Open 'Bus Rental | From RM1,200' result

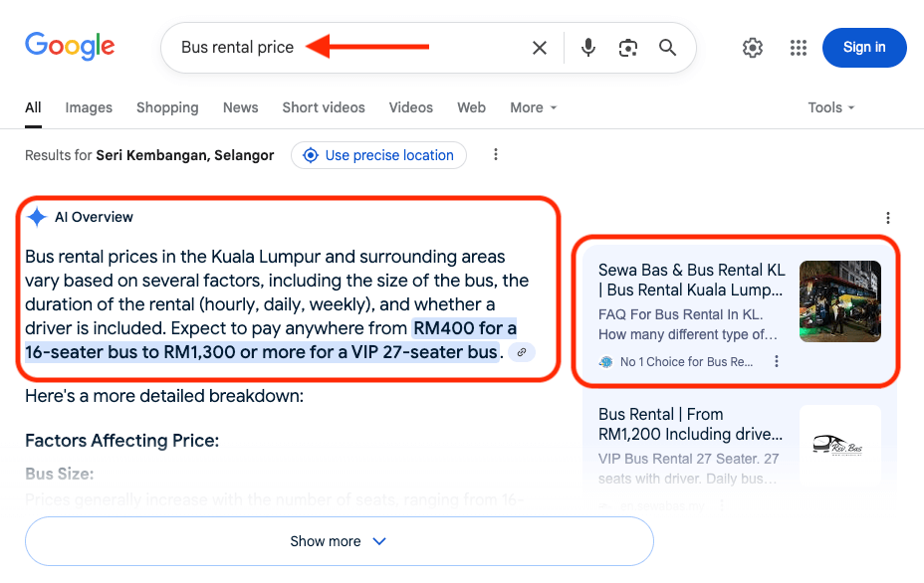click(691, 424)
